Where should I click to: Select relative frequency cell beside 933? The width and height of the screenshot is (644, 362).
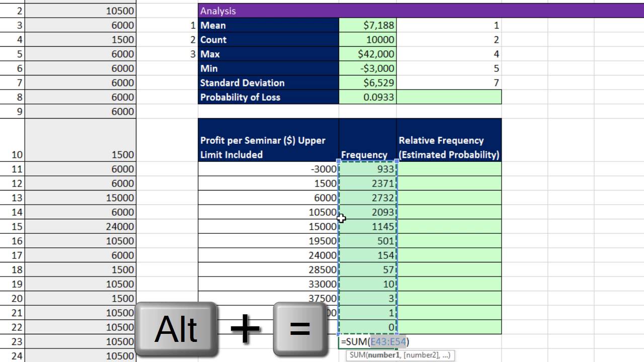tap(449, 169)
